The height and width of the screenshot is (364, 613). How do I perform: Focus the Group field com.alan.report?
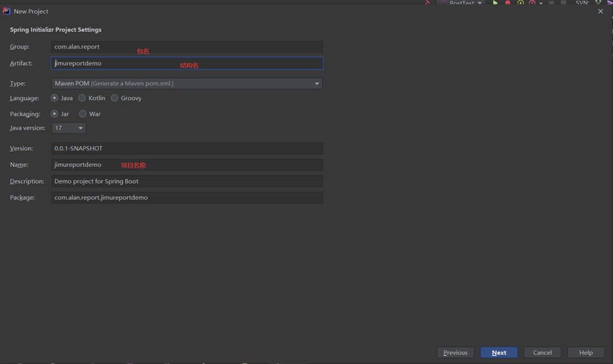(187, 47)
